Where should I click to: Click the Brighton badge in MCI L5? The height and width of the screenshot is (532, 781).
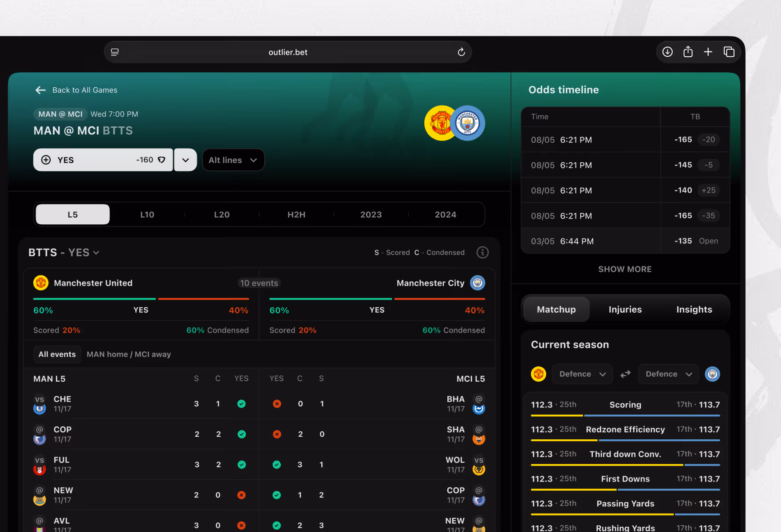click(x=479, y=409)
